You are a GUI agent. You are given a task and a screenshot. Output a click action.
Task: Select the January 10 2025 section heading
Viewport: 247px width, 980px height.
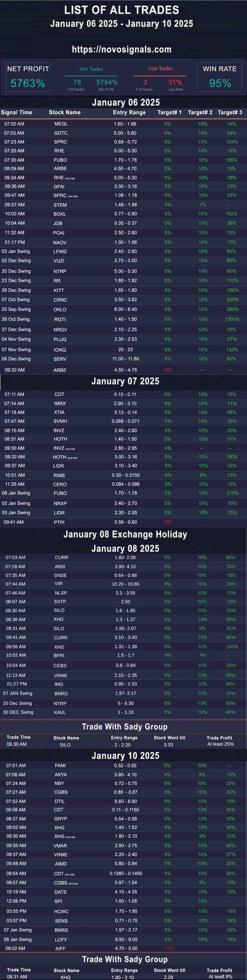pos(125,755)
